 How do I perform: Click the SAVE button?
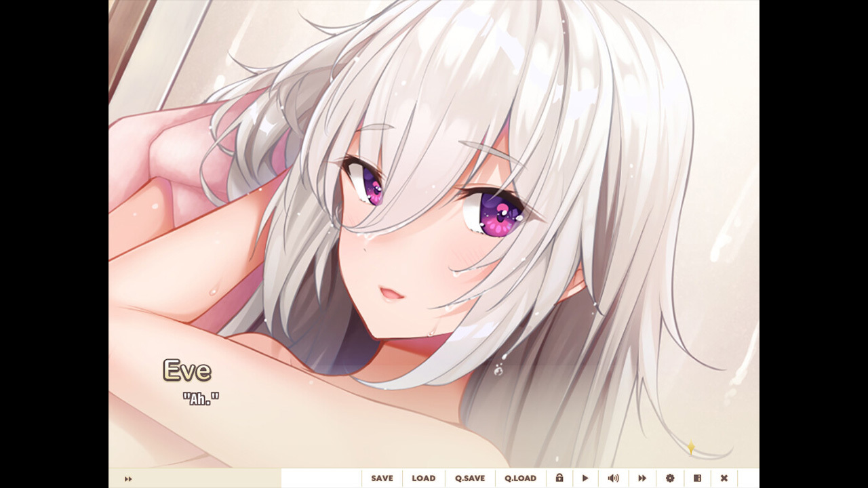pyautogui.click(x=382, y=479)
